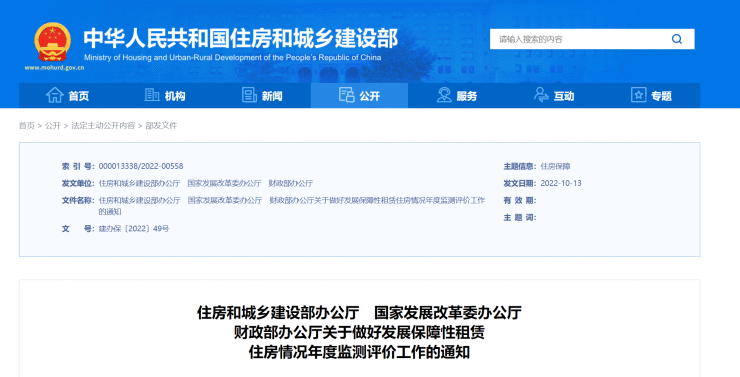Screen dimensions: 740x377
Task: Click the building icon beside 机构
Action: [x=152, y=95]
